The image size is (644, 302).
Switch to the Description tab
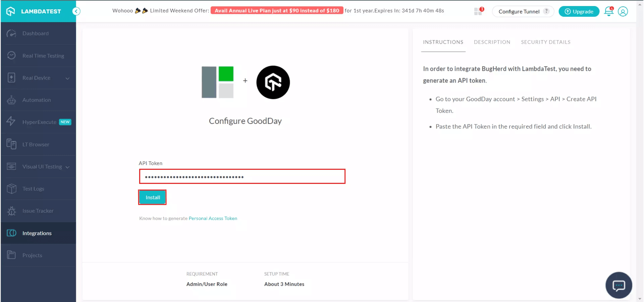click(x=492, y=42)
